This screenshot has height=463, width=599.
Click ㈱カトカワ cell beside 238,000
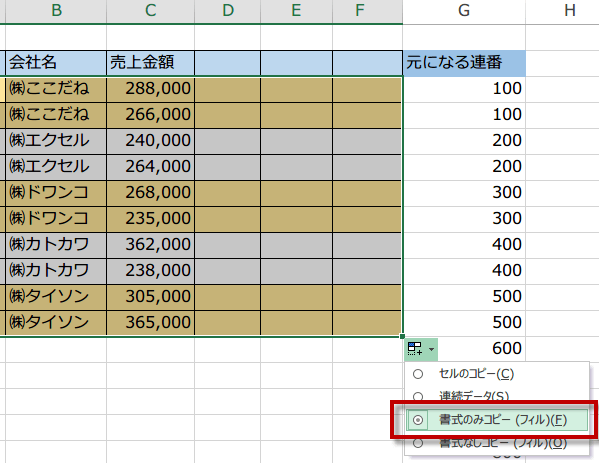(x=56, y=271)
